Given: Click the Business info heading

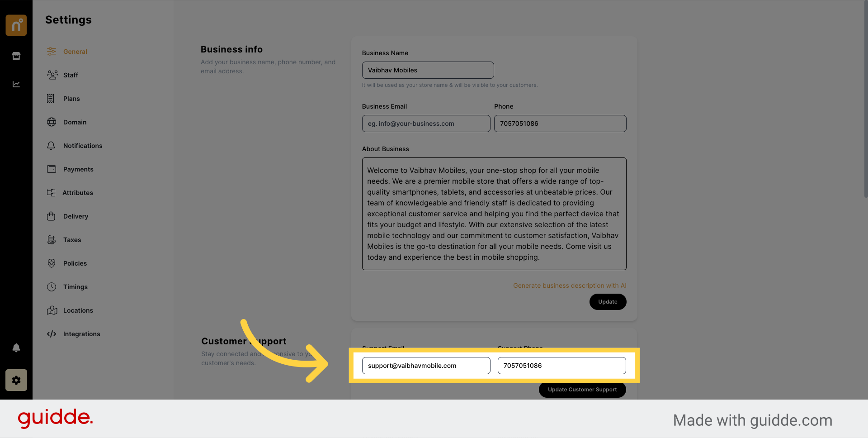Looking at the screenshot, I should click(x=231, y=49).
